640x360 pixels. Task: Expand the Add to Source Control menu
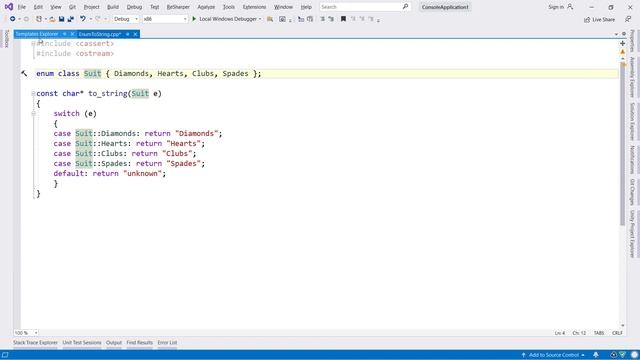tap(553, 355)
